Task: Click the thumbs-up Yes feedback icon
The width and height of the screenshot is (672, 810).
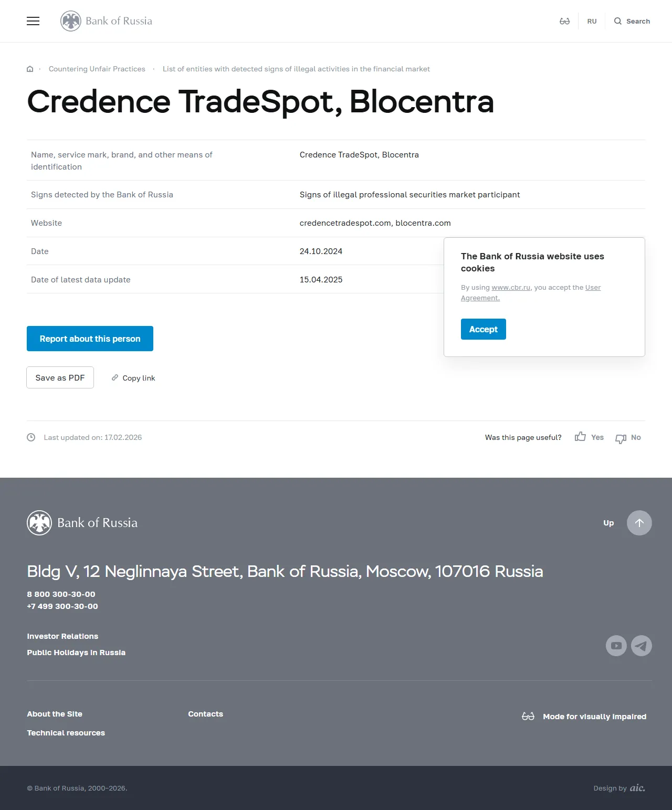Action: (x=580, y=437)
